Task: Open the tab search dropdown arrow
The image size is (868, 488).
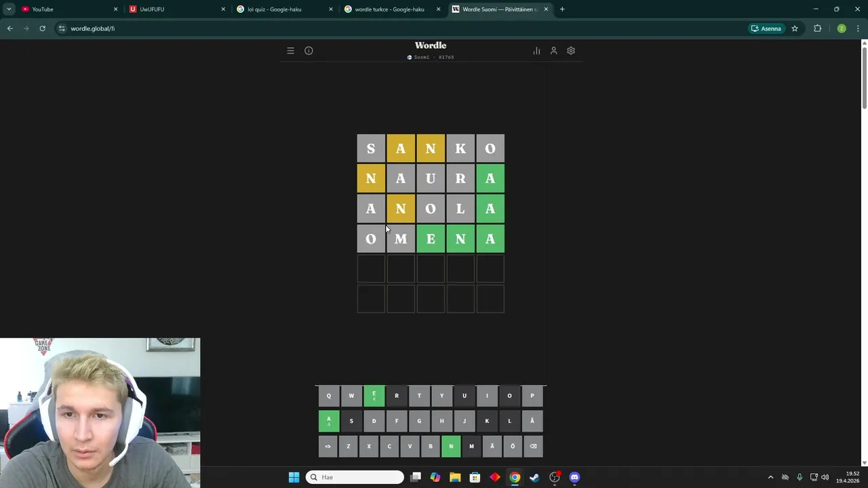Action: pos(9,9)
